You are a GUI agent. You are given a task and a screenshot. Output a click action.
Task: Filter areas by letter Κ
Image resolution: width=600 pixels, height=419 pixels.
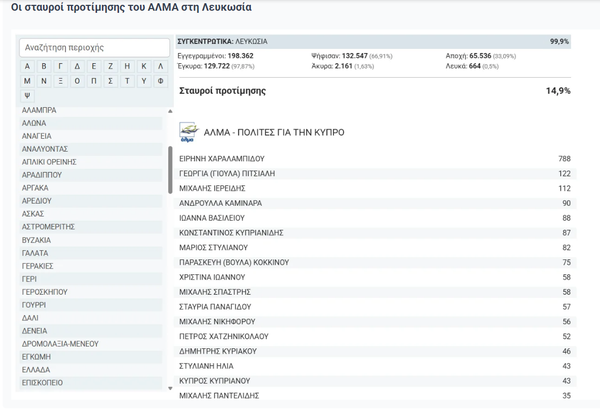pos(144,67)
